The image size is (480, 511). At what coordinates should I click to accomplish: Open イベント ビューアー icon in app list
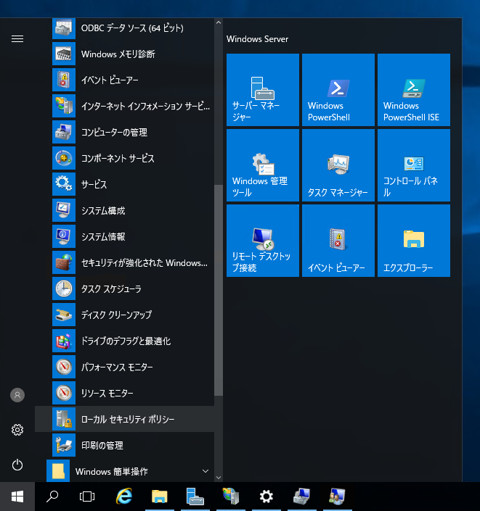[x=64, y=80]
